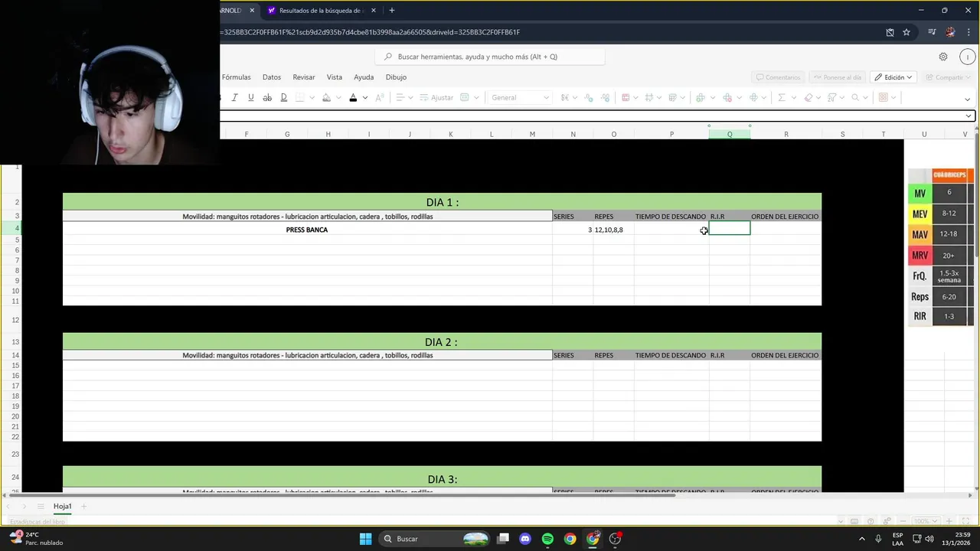Select the DIA 2 : header
The height and width of the screenshot is (551, 980).
click(x=442, y=342)
